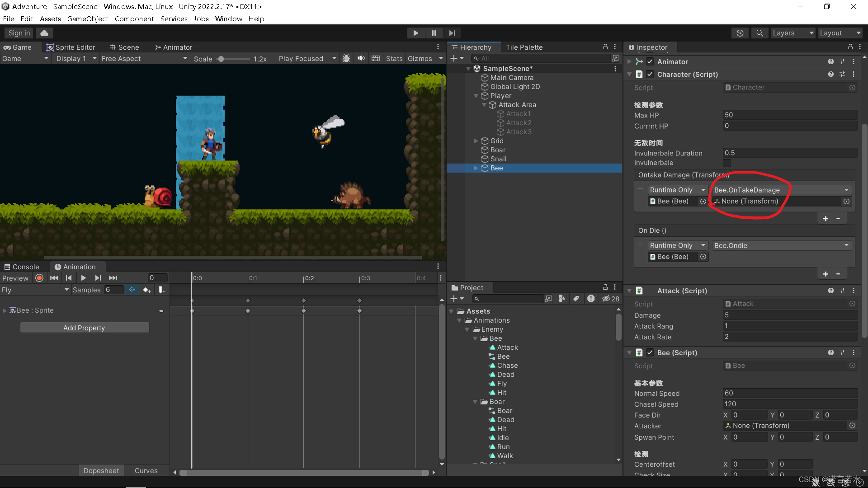
Task: Click the Game view Scale slider
Action: coord(233,59)
